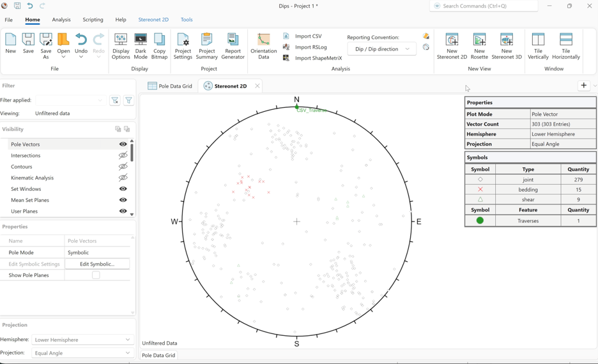598x364 pixels.
Task: Open Orientation Data
Action: point(263,45)
